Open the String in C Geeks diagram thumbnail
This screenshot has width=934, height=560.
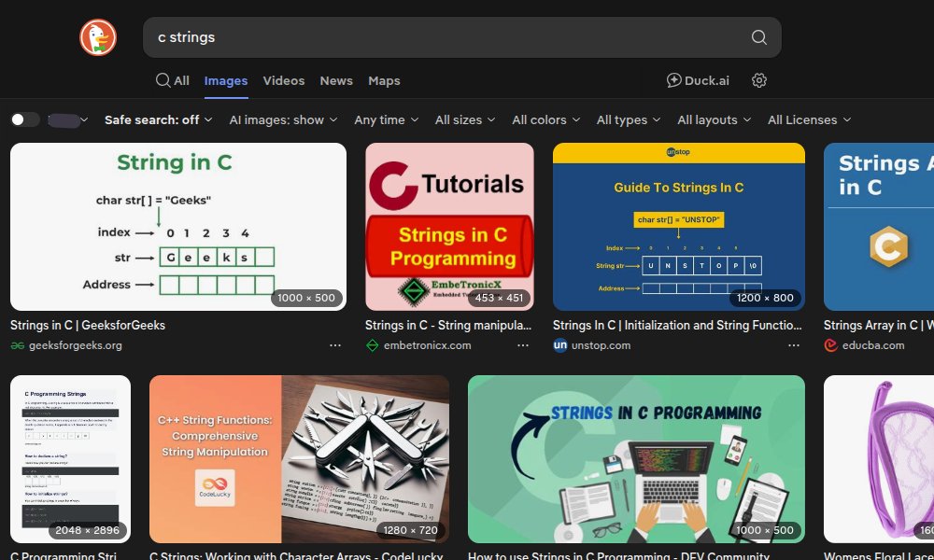click(178, 227)
